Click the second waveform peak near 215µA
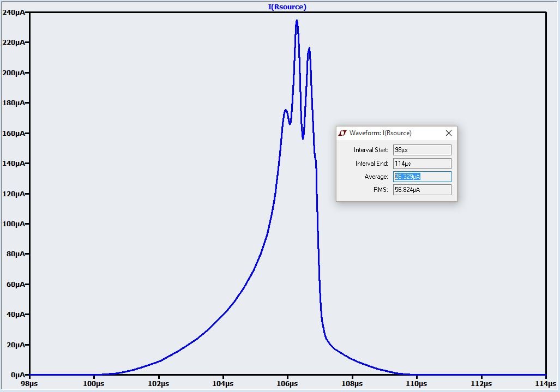The height and width of the screenshot is (392, 560). click(x=309, y=49)
